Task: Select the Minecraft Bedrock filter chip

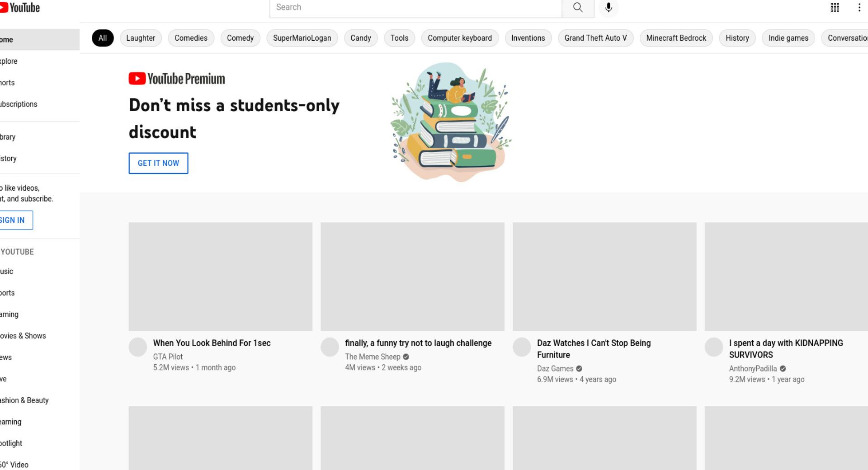Action: 676,38
